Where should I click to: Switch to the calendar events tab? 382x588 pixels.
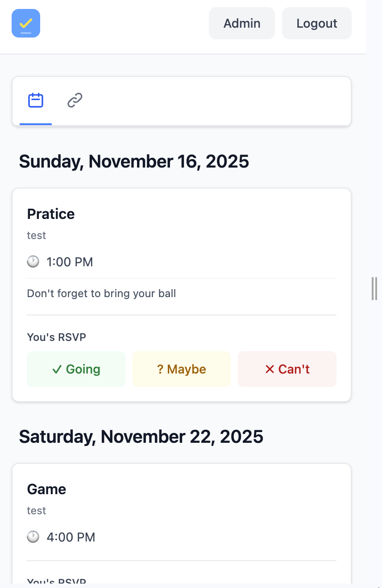35,101
